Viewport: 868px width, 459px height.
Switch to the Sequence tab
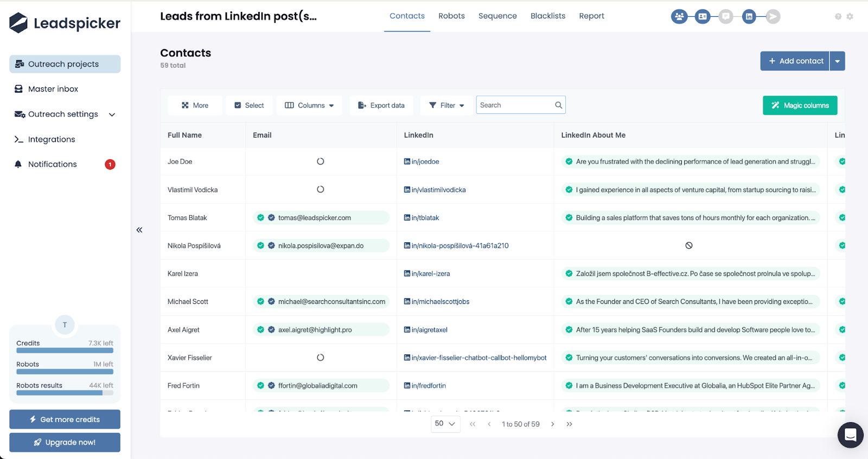coord(497,16)
